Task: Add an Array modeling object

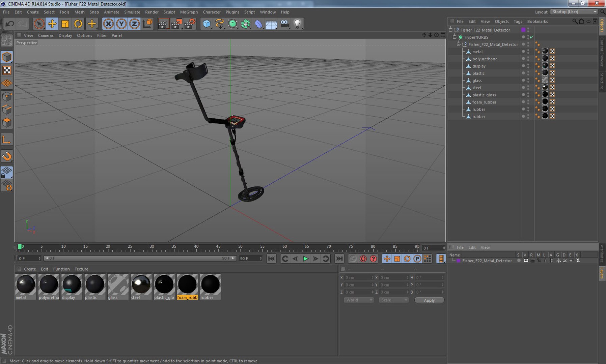Action: click(246, 24)
